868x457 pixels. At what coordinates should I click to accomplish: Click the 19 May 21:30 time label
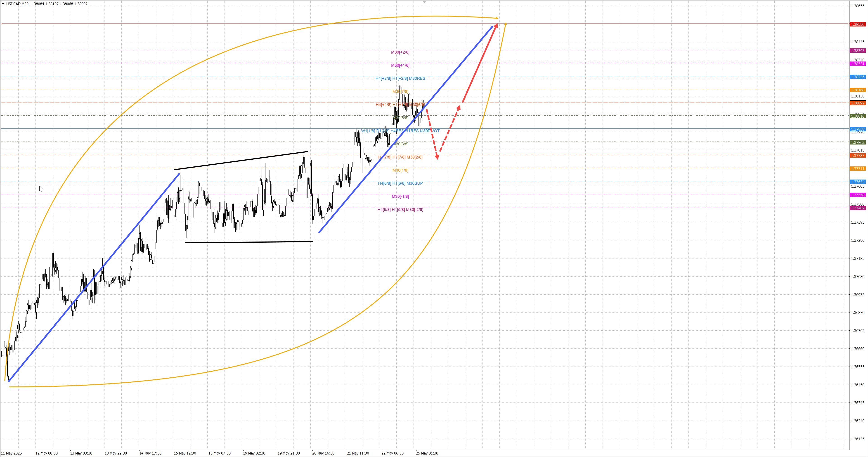289,453
